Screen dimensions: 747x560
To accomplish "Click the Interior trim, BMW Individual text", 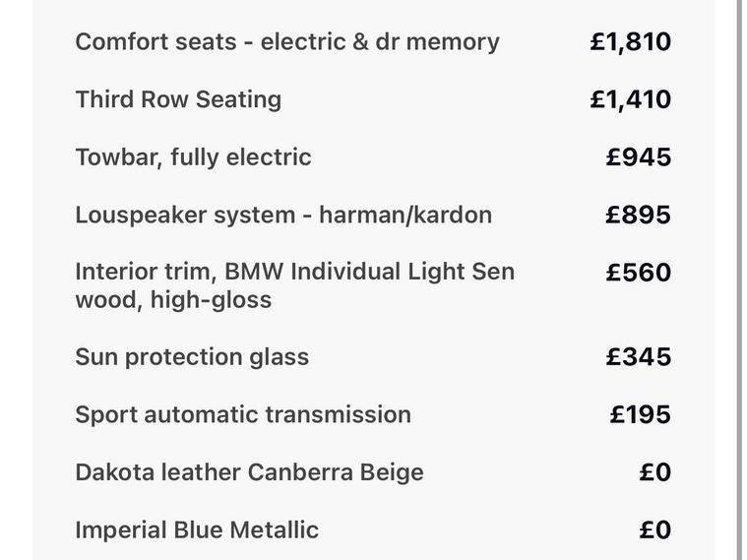I will coord(294,272).
